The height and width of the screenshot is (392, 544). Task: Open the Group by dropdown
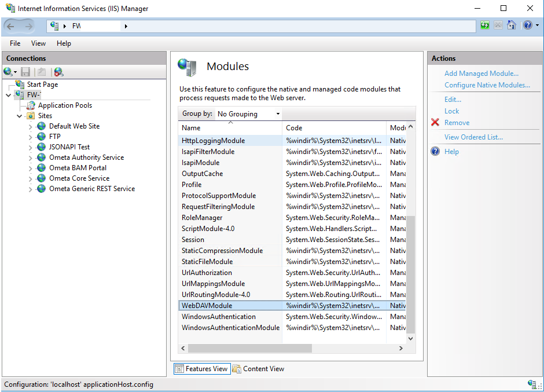click(x=277, y=113)
